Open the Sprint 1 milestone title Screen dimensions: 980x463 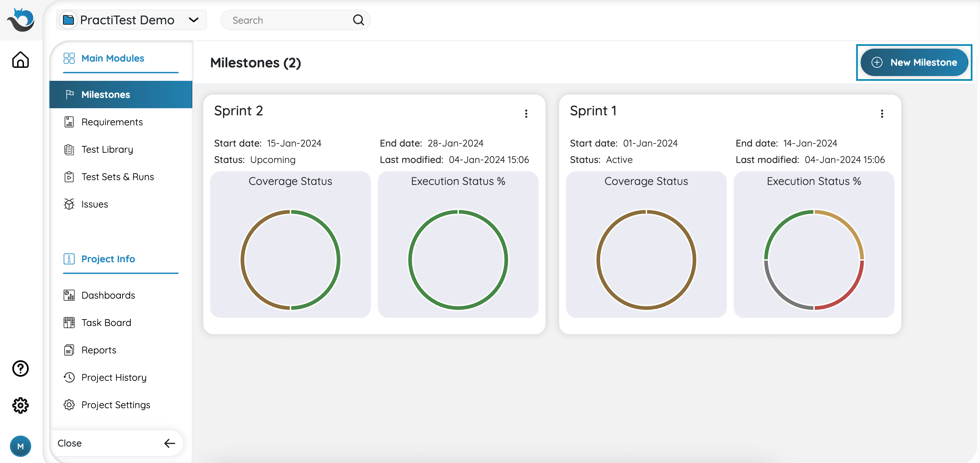point(593,111)
